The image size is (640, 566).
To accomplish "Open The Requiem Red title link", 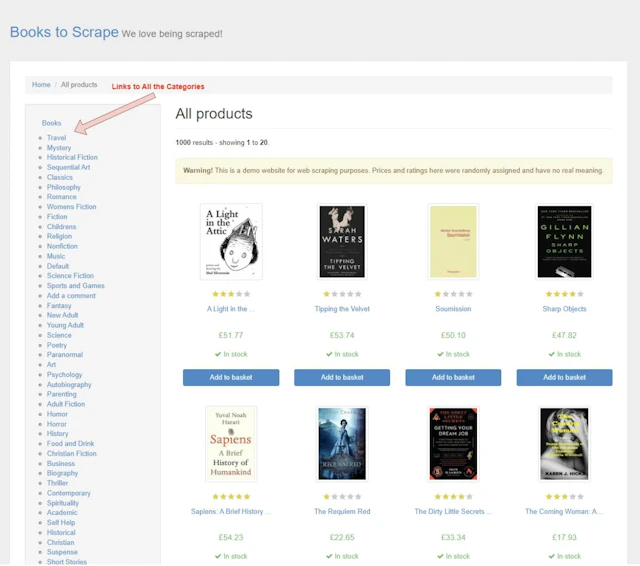I will tap(342, 511).
